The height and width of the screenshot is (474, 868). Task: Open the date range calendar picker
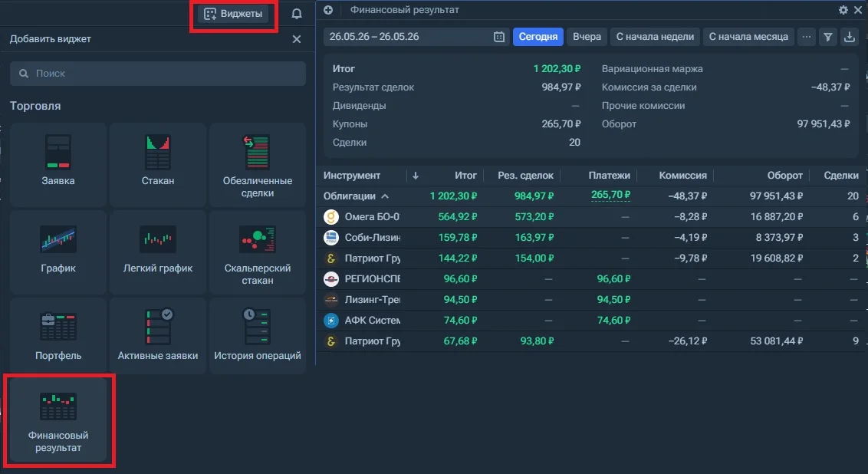(498, 37)
